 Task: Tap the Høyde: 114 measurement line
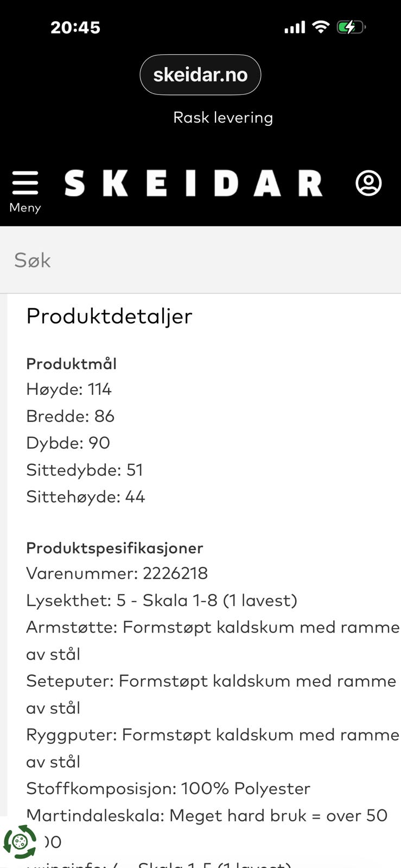pyautogui.click(x=69, y=389)
